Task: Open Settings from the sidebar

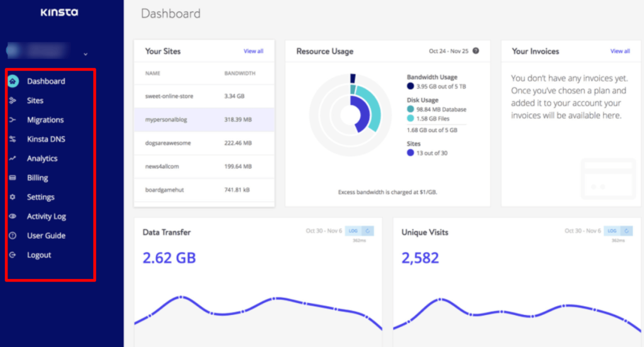Action: pyautogui.click(x=41, y=197)
